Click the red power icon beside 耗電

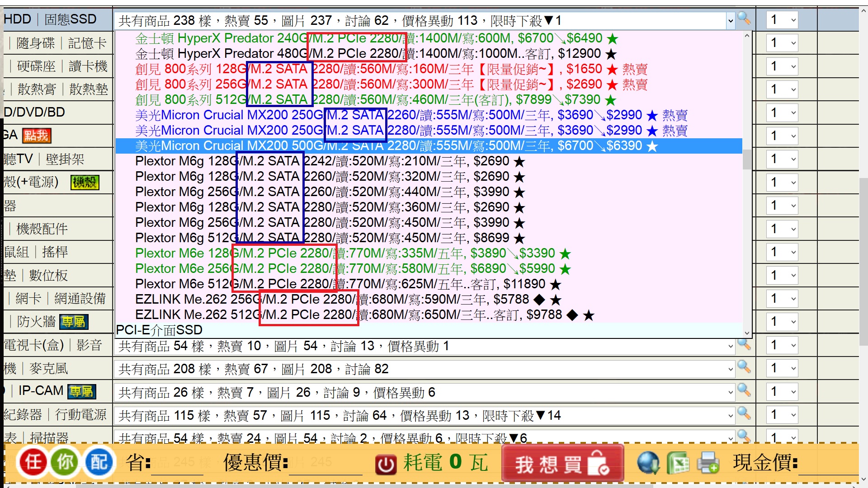pos(386,465)
